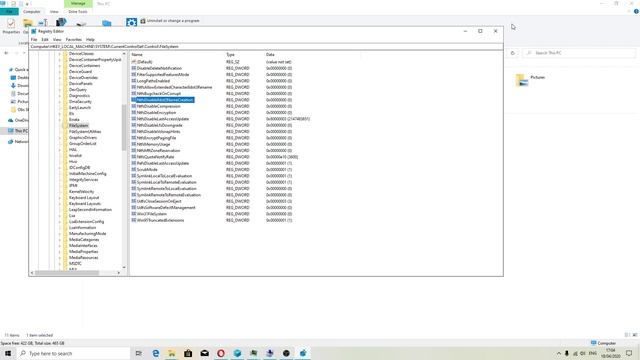Launch Opera browser from the taskbar

pos(221,353)
